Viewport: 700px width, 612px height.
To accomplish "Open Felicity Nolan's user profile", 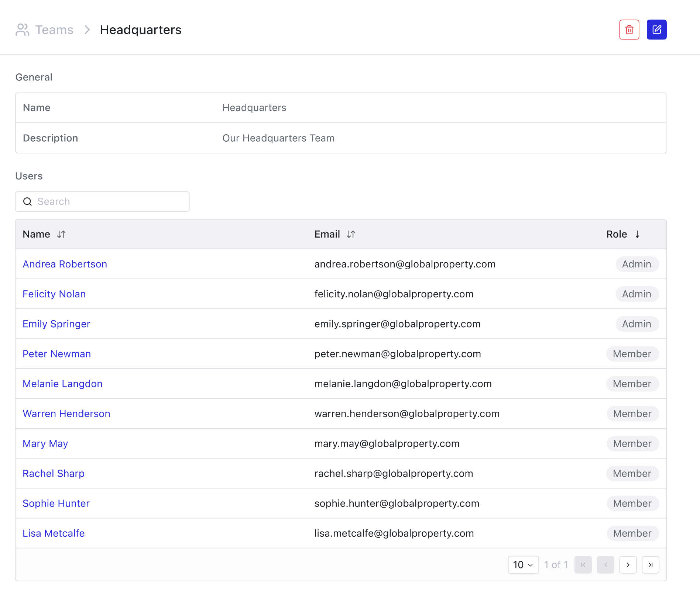I will tap(54, 294).
